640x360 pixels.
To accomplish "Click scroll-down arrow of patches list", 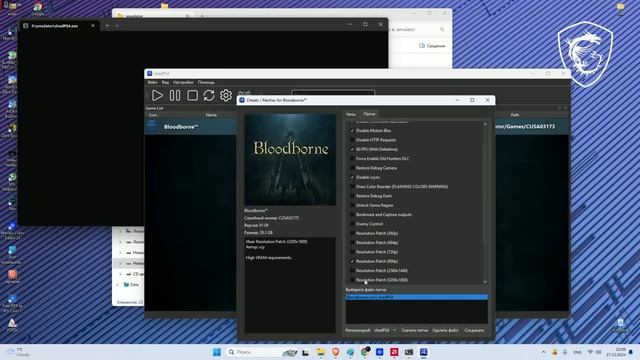I will [x=485, y=282].
